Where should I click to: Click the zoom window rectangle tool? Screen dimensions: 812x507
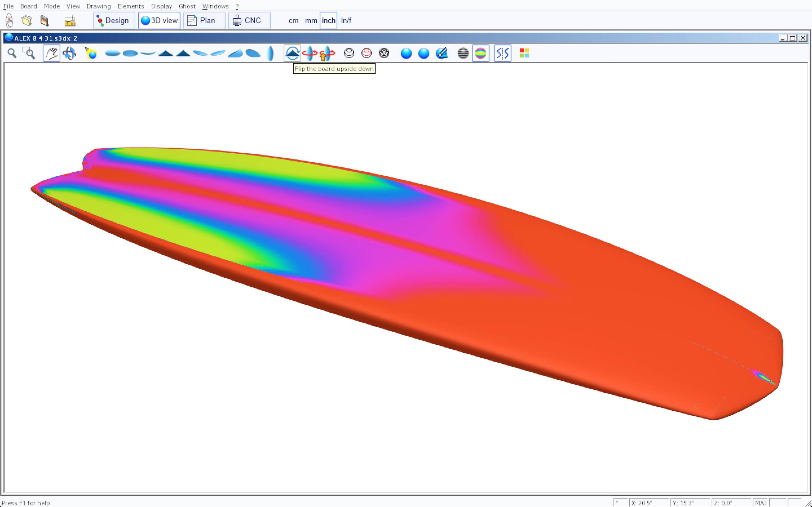tap(29, 53)
